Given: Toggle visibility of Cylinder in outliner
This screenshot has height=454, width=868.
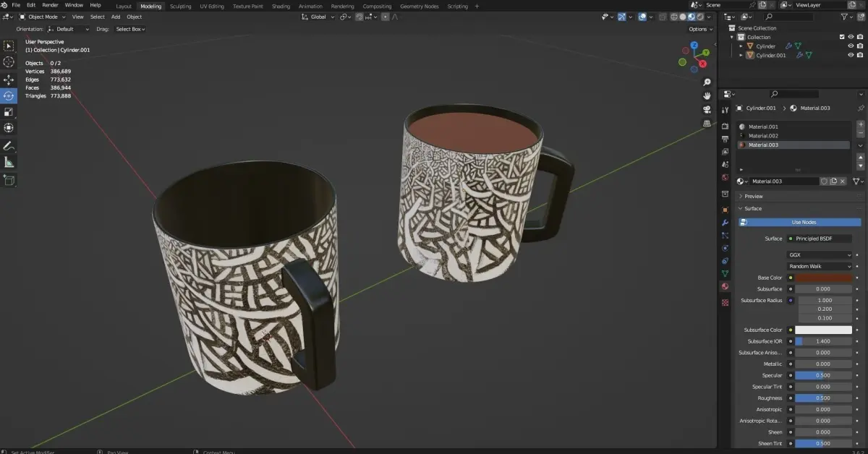Looking at the screenshot, I should 851,46.
